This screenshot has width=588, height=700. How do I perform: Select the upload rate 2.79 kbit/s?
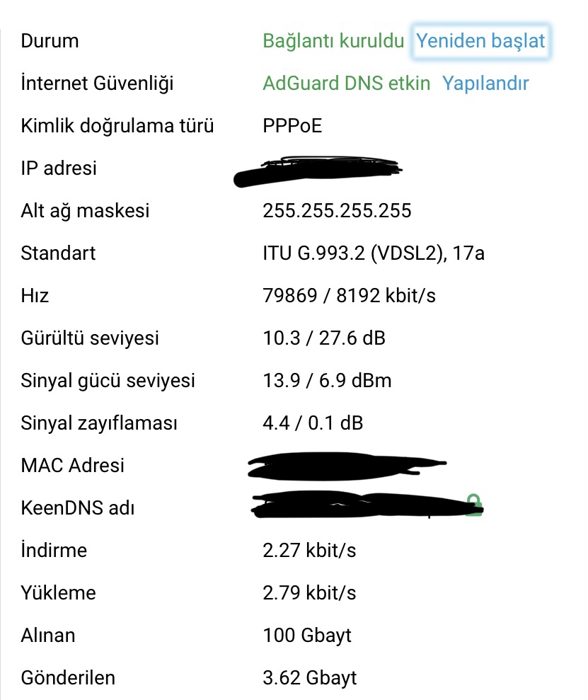pos(309,592)
